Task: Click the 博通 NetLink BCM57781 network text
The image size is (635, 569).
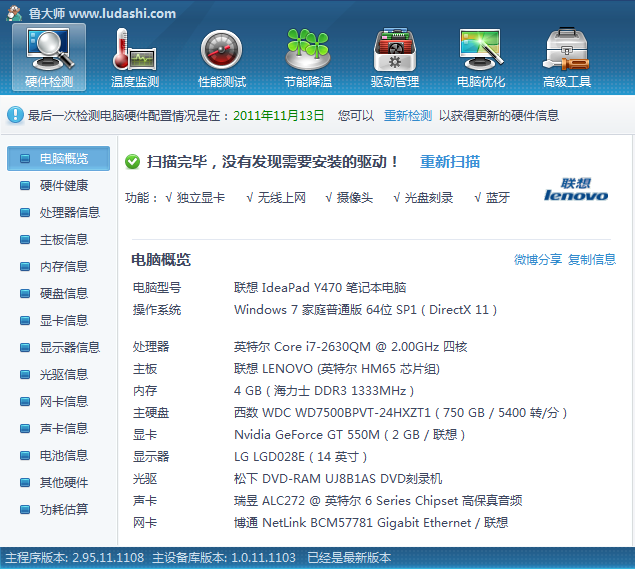Action: click(371, 523)
